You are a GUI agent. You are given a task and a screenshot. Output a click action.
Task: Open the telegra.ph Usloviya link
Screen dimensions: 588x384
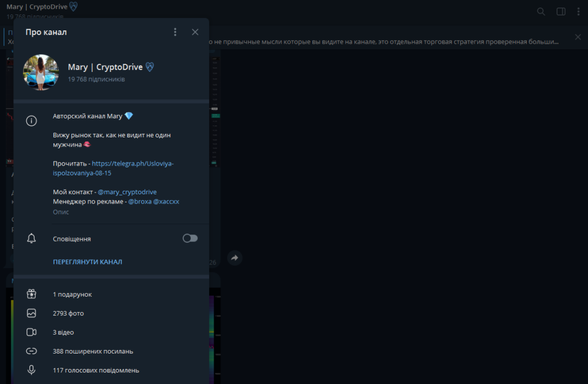pos(113,168)
